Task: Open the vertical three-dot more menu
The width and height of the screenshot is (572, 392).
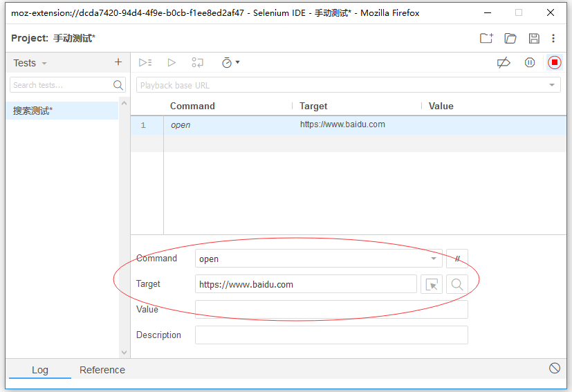Action: 553,38
